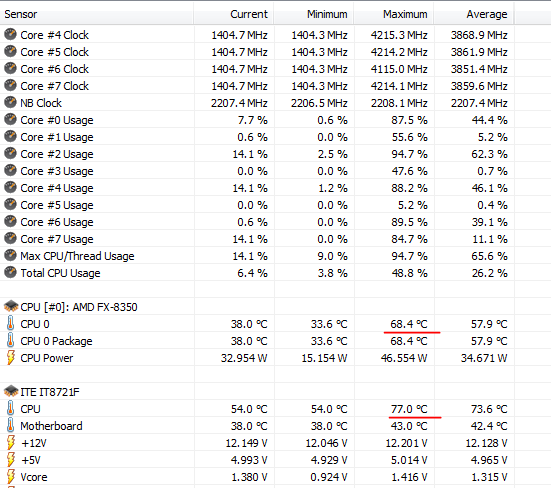This screenshot has width=551, height=488.
Task: Click the thermometer icon beside CPU 0 Package
Action: [11, 340]
